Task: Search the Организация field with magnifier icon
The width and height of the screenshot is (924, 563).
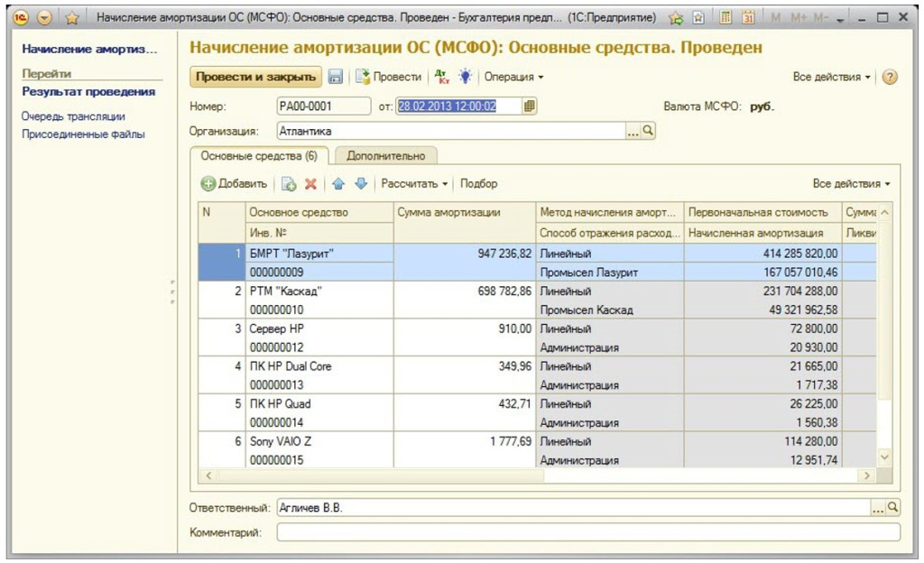Action: point(648,131)
